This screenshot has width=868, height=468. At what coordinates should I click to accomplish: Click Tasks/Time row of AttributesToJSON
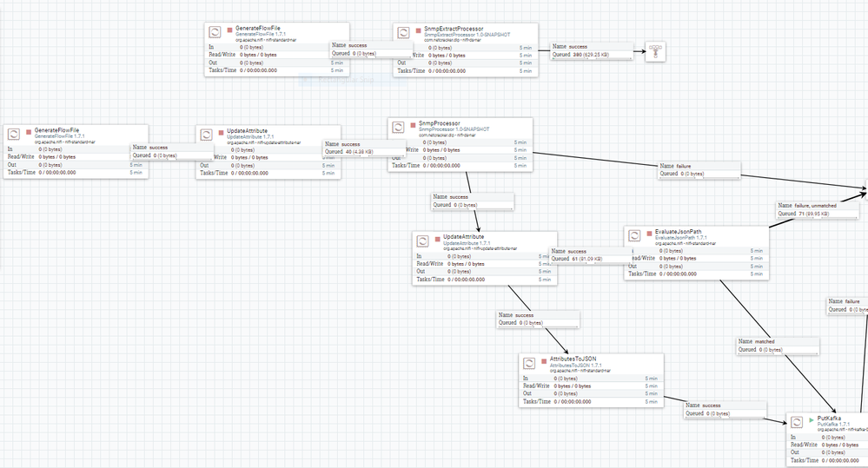(591, 402)
